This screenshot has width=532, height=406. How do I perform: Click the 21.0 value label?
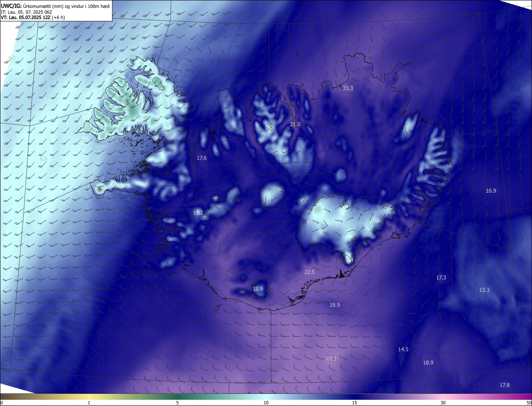(295, 125)
